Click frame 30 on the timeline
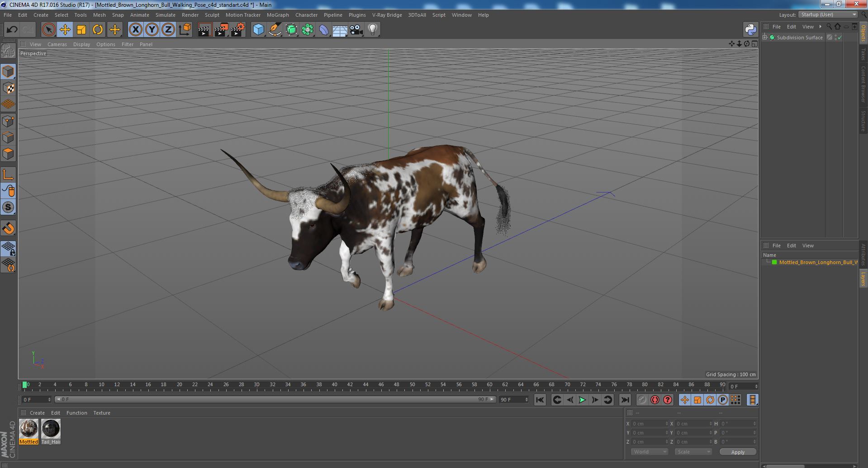Image resolution: width=868 pixels, height=468 pixels. [256, 385]
